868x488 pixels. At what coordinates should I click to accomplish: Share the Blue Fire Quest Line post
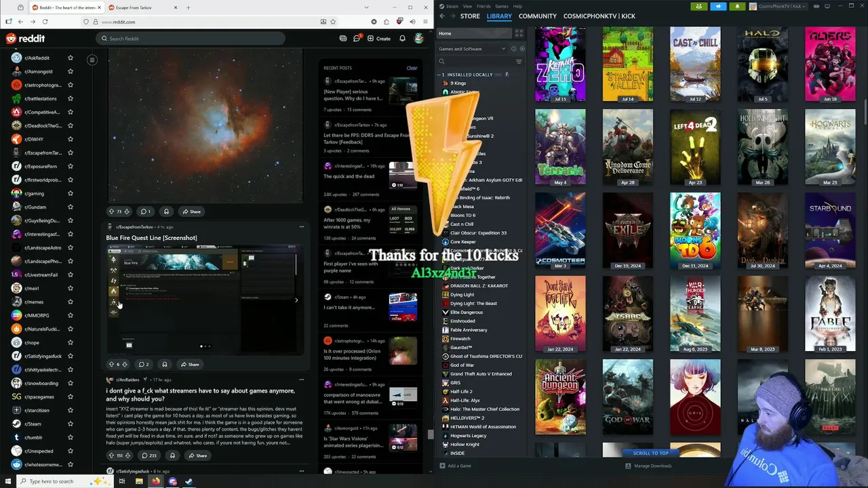(189, 365)
